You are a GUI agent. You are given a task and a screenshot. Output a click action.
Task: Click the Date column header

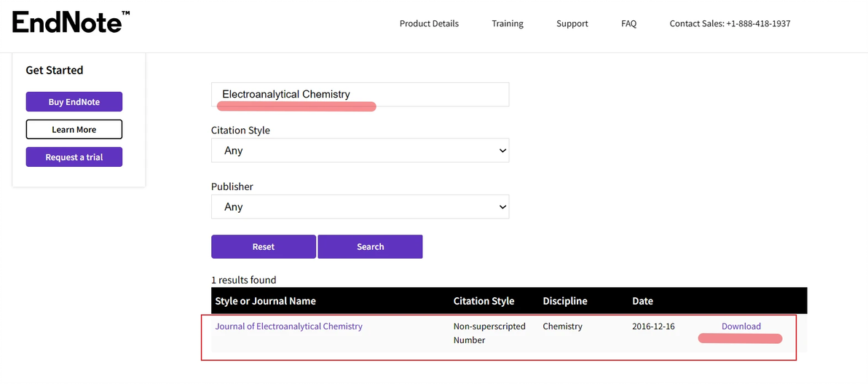[x=643, y=301]
